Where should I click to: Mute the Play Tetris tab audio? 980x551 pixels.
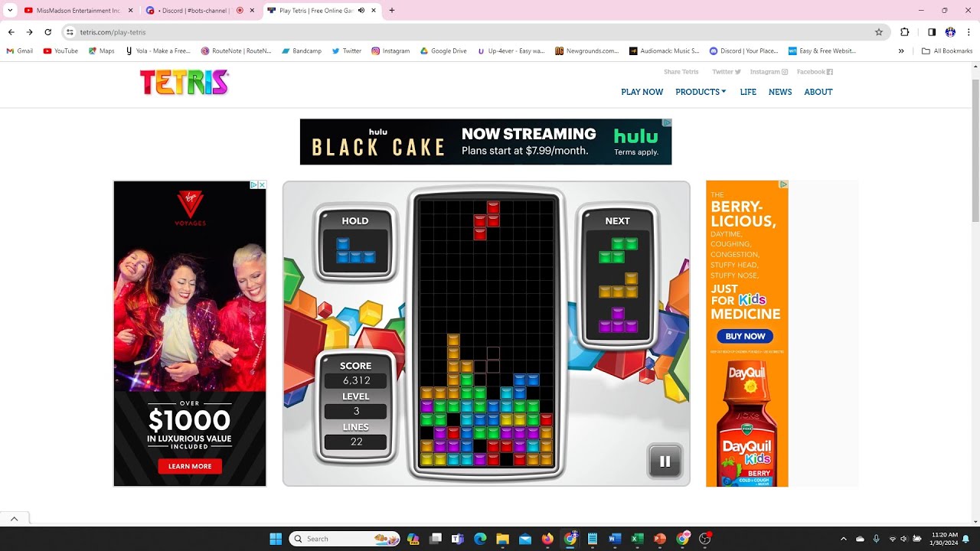361,11
